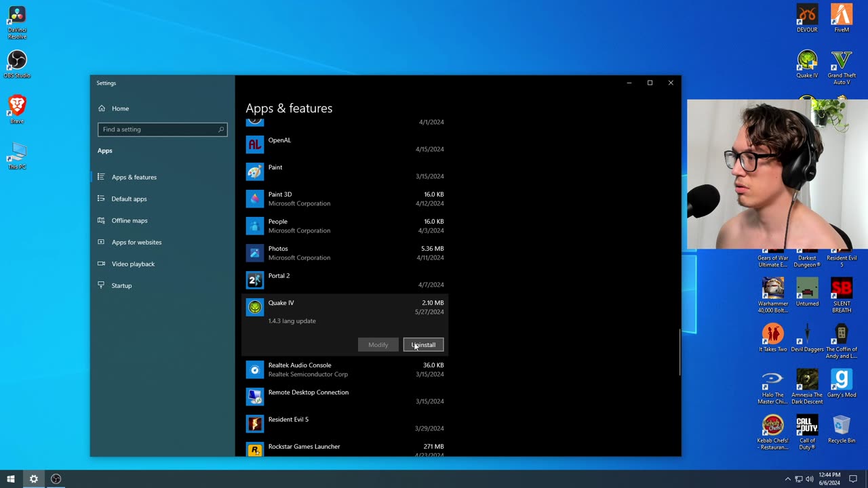This screenshot has height=488, width=868.
Task: Open the Recycle Bin
Action: tap(842, 430)
